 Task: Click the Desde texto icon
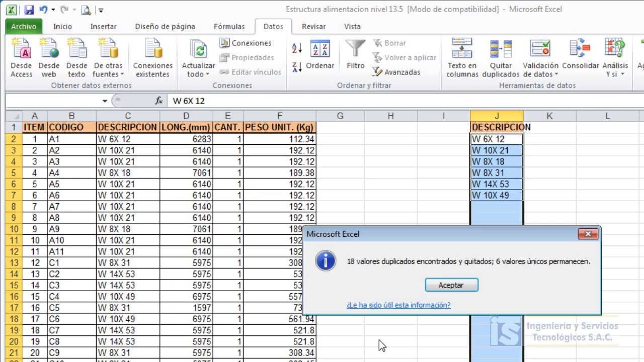[76, 58]
